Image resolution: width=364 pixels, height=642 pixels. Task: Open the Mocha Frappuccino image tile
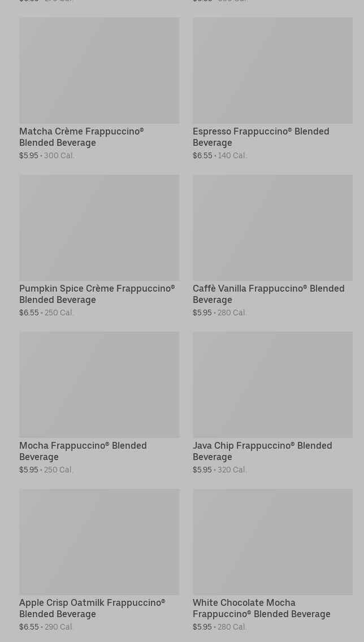(x=99, y=384)
